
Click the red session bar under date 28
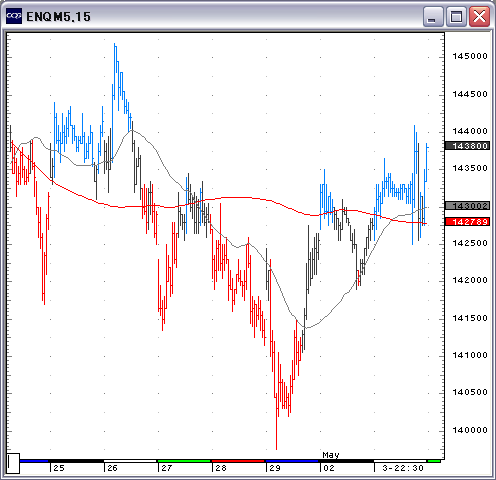pos(238,461)
